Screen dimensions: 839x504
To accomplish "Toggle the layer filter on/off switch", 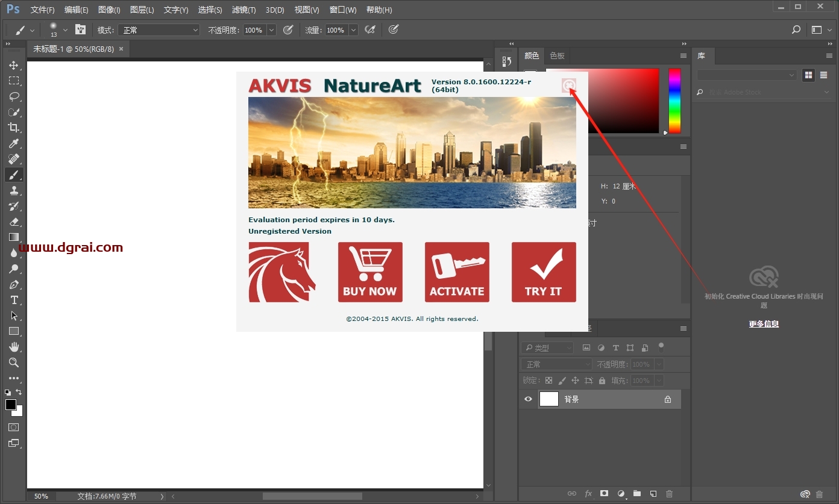I will [x=661, y=346].
